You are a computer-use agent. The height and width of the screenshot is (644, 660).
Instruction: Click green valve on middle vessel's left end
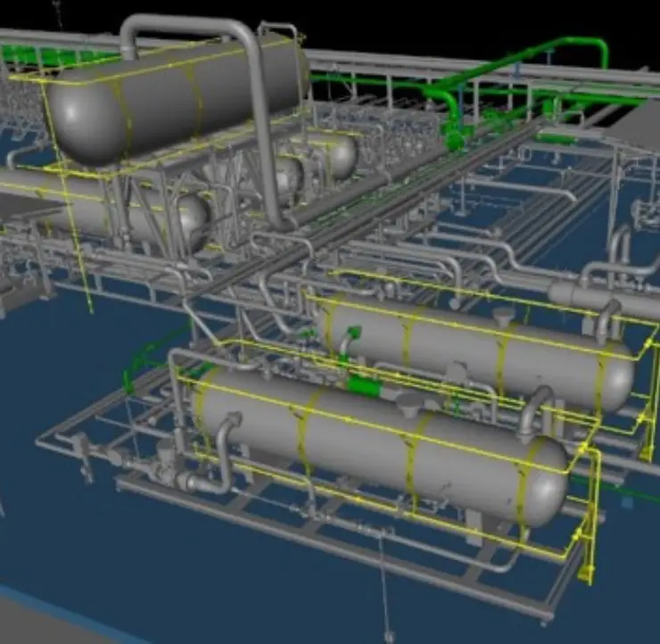[x=351, y=337]
